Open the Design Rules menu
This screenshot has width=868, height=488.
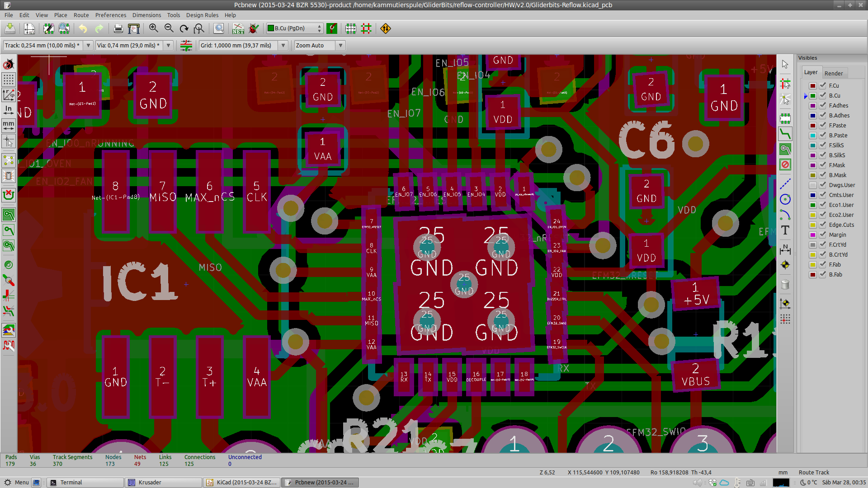tap(202, 15)
